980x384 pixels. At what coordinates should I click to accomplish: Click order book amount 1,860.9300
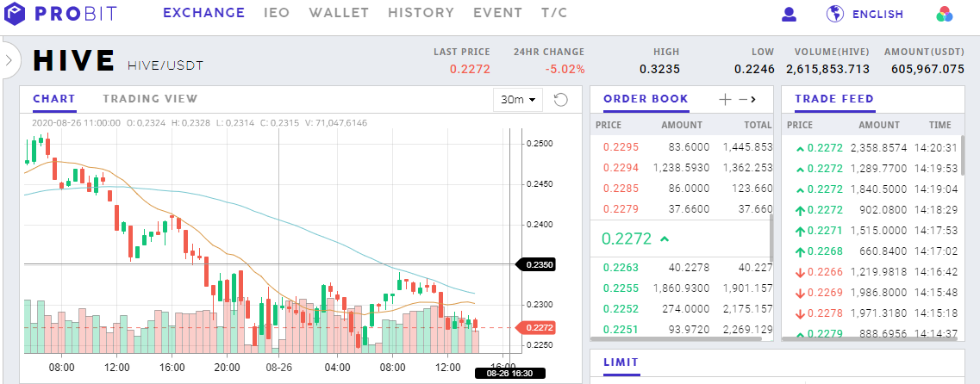[681, 288]
